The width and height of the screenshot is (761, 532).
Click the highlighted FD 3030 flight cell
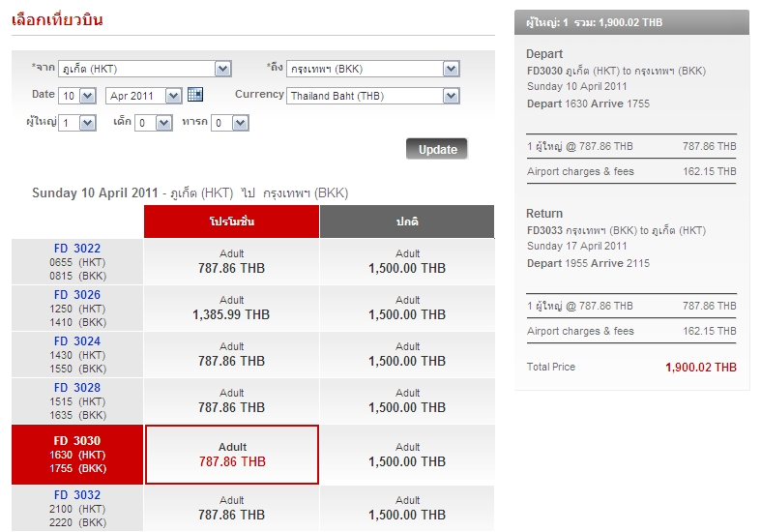pos(77,455)
